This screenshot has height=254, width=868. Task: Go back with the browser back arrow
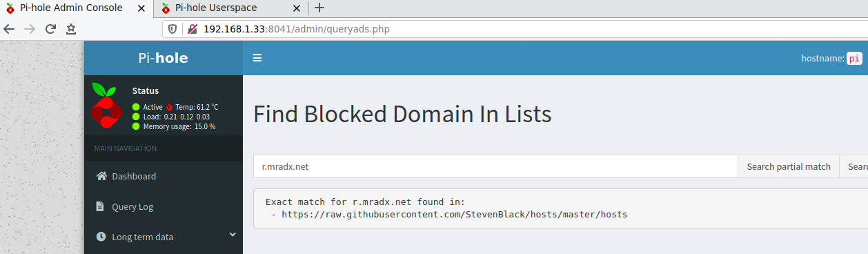point(9,29)
